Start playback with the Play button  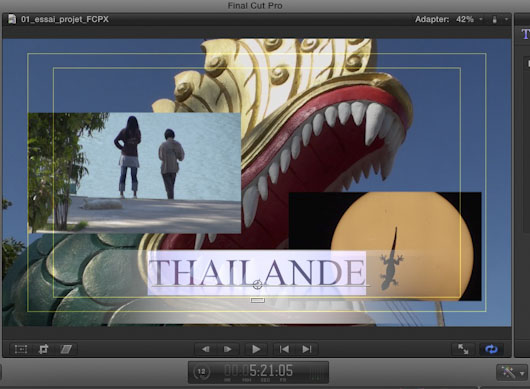[x=256, y=349]
